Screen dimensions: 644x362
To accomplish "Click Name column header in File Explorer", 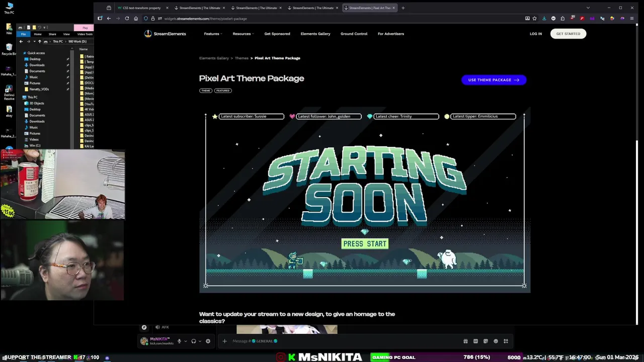I will (x=84, y=49).
